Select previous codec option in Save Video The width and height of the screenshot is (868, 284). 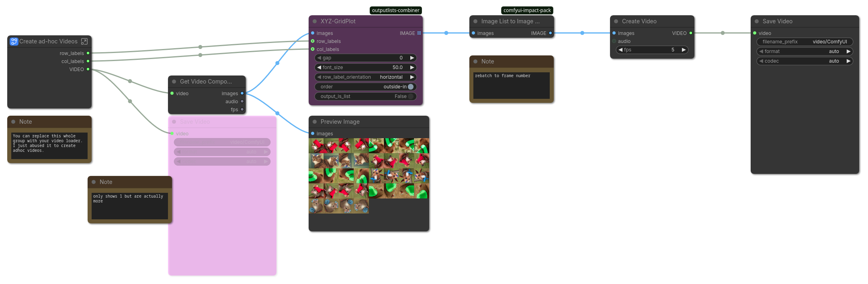pyautogui.click(x=761, y=61)
